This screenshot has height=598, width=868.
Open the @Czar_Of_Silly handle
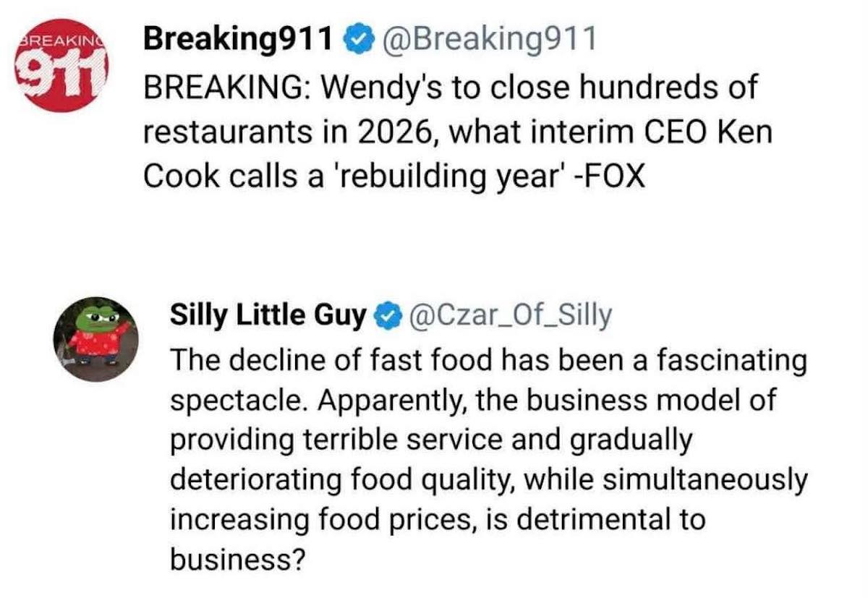tap(511, 315)
